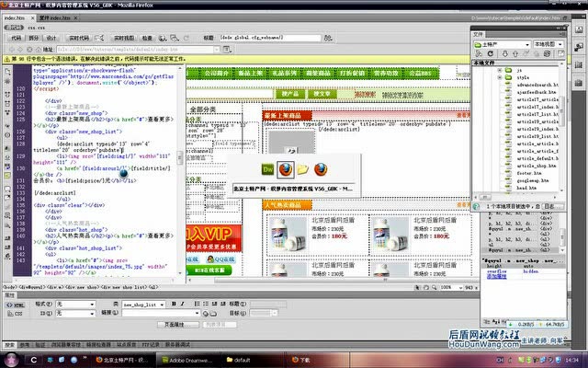This screenshot has height=368, width=588.
Task: Select googlemap.htm in file list
Action: point(533,180)
